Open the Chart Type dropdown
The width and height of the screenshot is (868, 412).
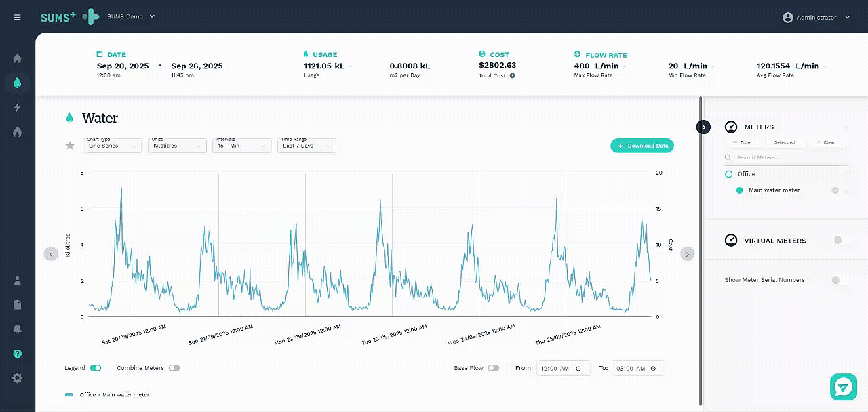coord(113,146)
